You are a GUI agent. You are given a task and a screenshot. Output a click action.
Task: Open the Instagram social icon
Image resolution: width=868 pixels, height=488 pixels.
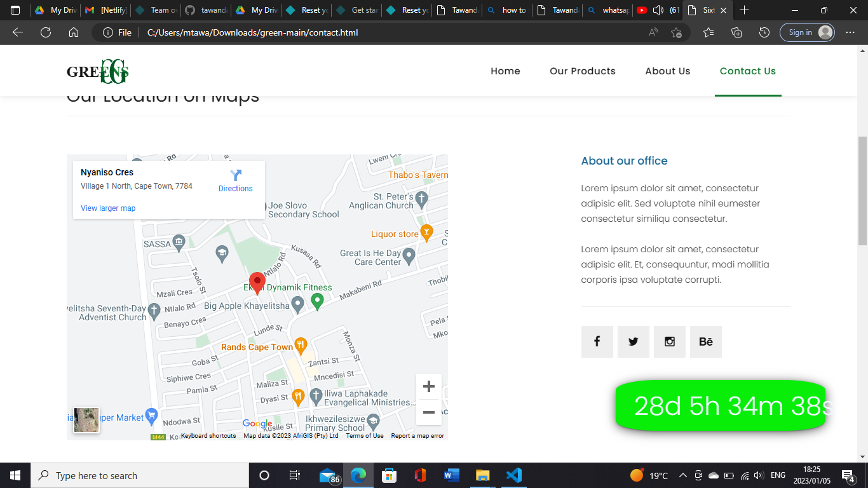pos(669,342)
